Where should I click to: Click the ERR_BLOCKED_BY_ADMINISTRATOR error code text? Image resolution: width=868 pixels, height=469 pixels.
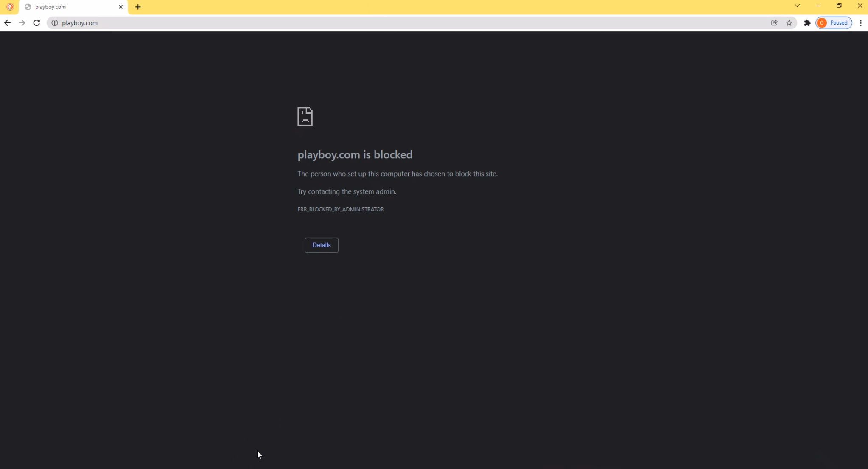(340, 209)
